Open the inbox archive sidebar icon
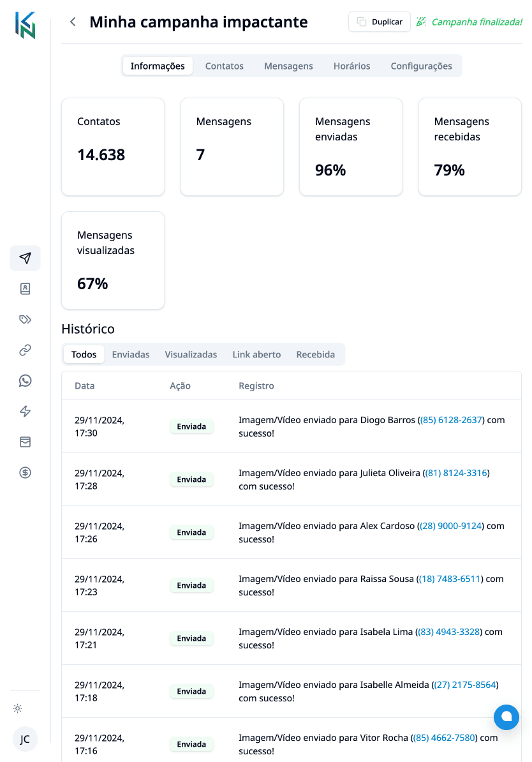 pos(26,442)
